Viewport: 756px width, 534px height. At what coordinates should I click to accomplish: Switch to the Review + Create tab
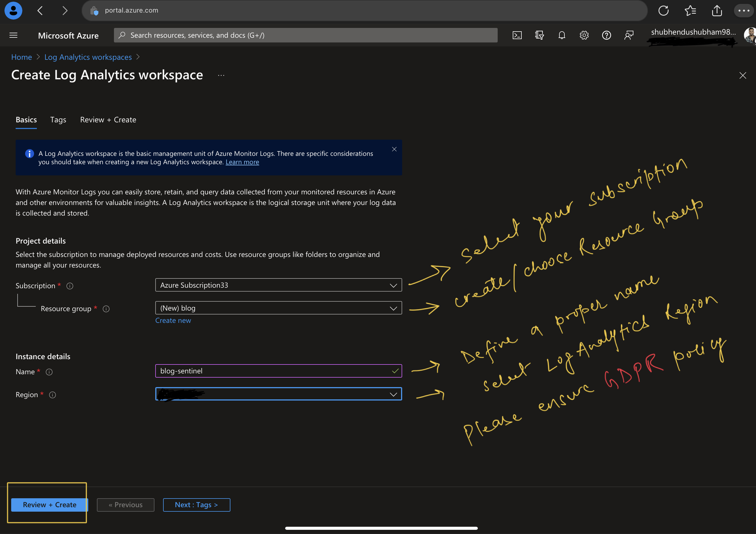(108, 120)
